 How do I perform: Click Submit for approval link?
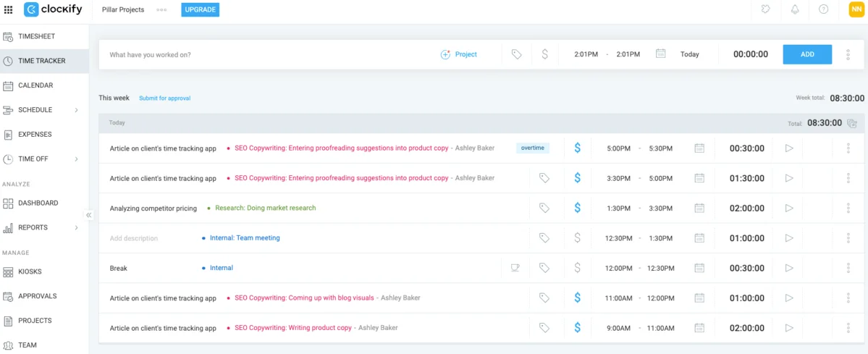164,98
